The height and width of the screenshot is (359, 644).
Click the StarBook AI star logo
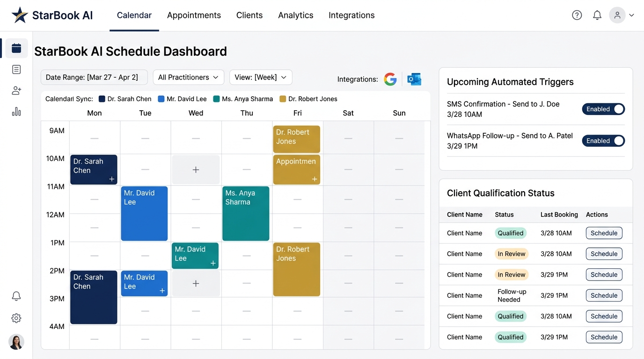[x=20, y=15]
